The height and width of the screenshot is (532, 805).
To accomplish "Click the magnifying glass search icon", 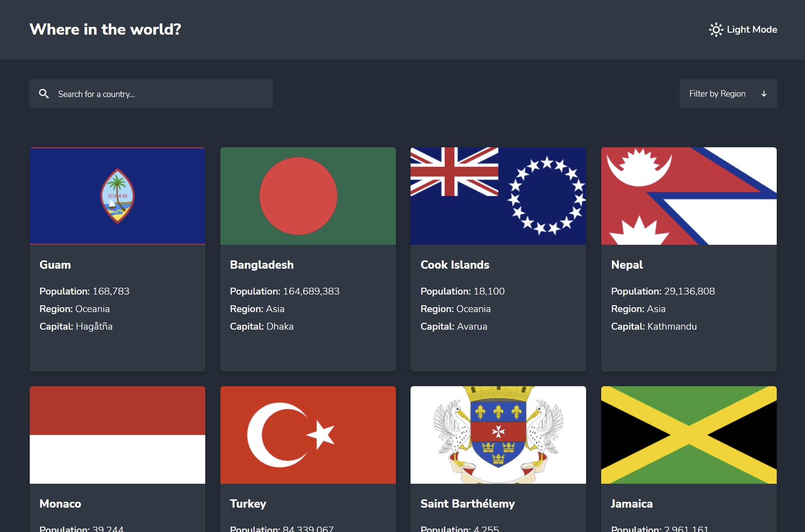I will tap(44, 94).
